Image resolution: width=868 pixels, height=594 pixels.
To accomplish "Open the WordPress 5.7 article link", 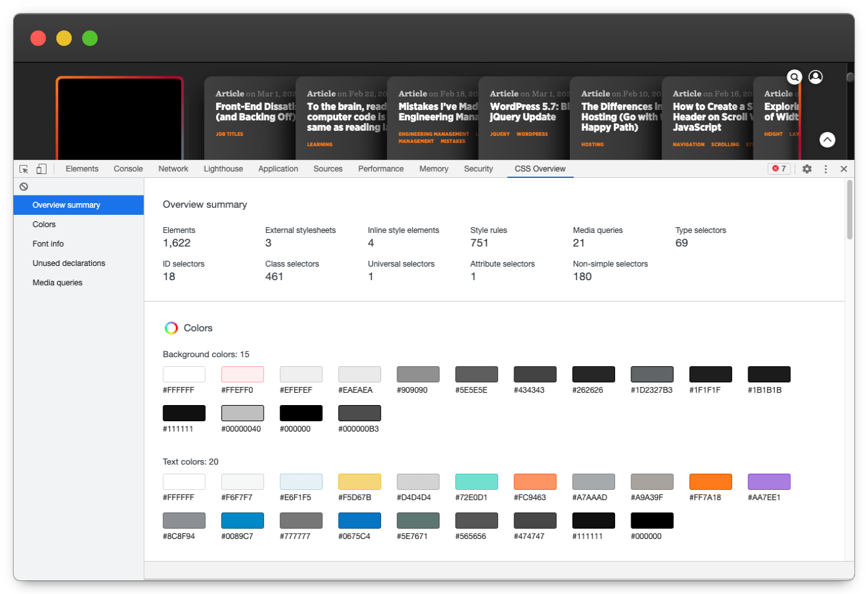I will click(523, 112).
